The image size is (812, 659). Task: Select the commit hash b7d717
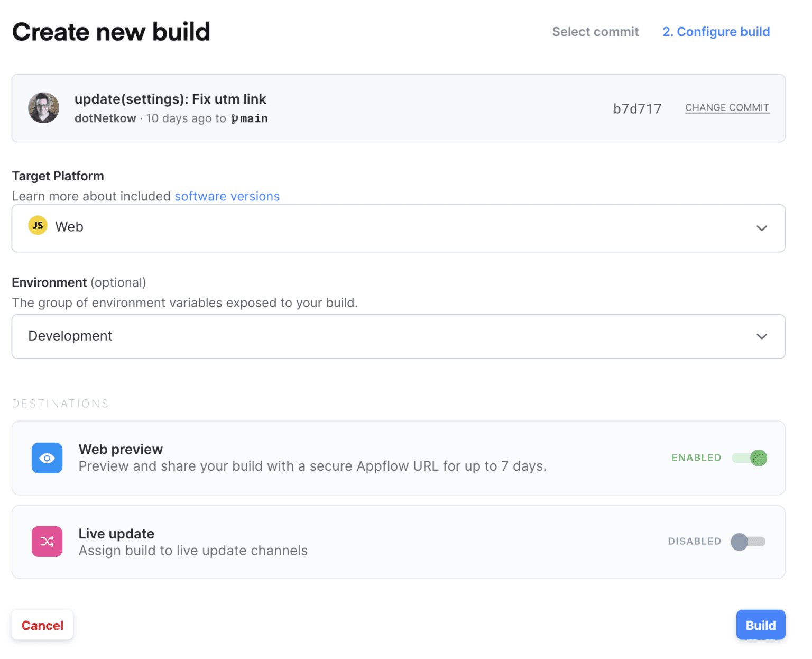click(637, 108)
